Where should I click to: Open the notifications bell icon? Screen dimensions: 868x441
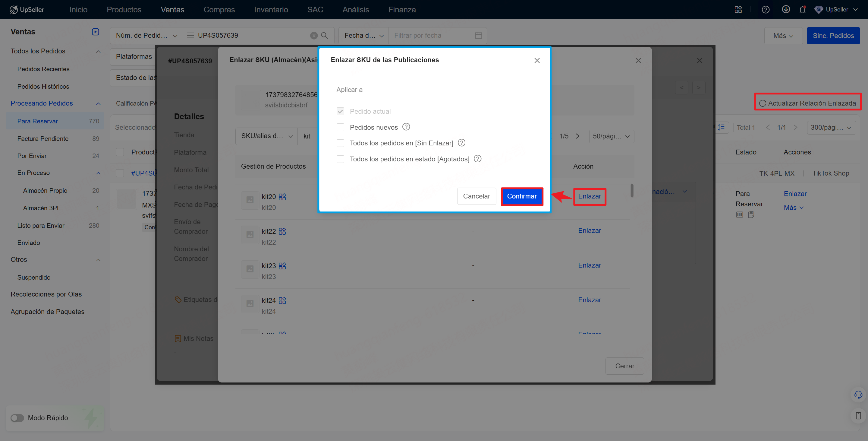(x=802, y=9)
